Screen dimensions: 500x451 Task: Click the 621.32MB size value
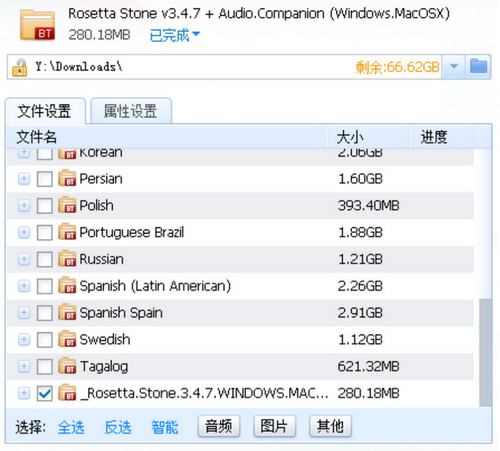click(368, 367)
